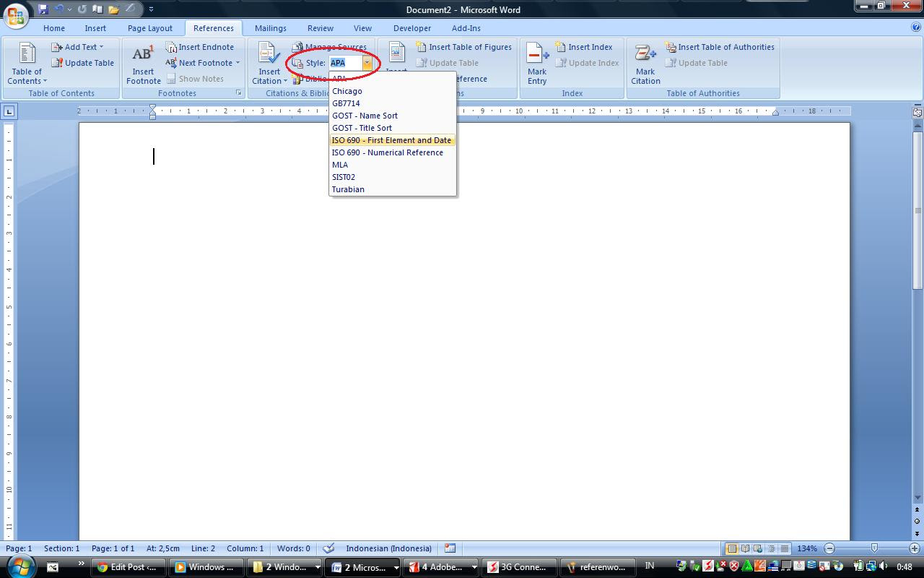Open Windows Start orb

point(19,566)
